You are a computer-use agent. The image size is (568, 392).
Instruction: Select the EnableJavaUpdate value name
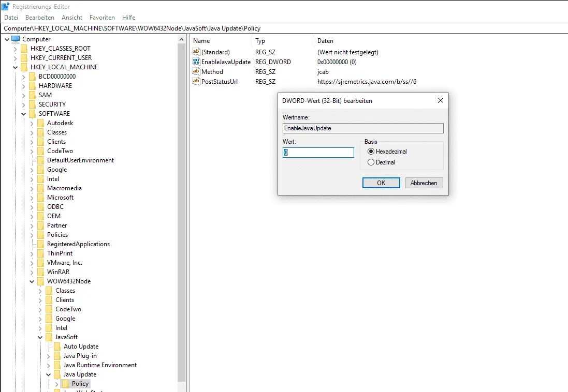pos(226,62)
